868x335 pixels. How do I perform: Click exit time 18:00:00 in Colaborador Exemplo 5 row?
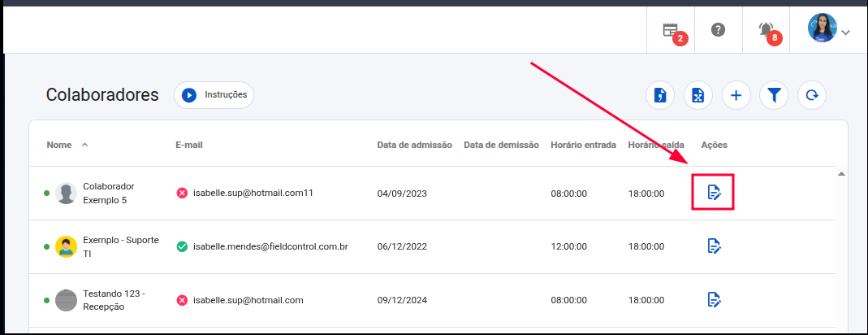point(646,194)
